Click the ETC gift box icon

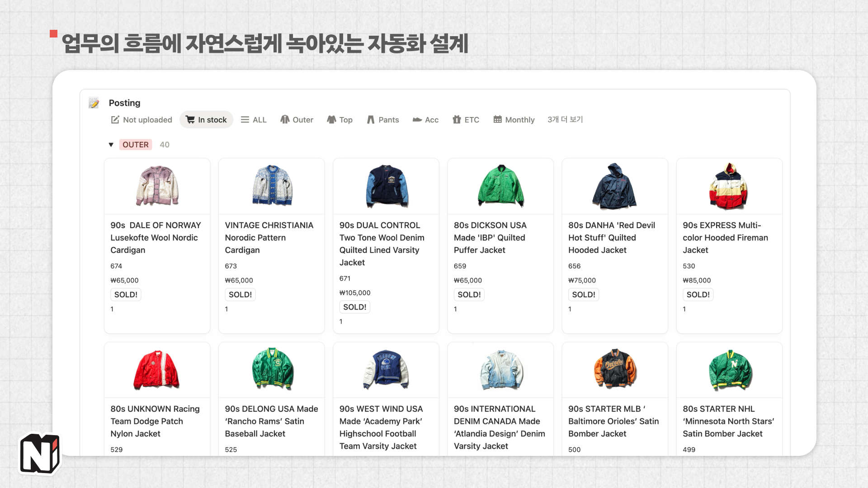[457, 120]
